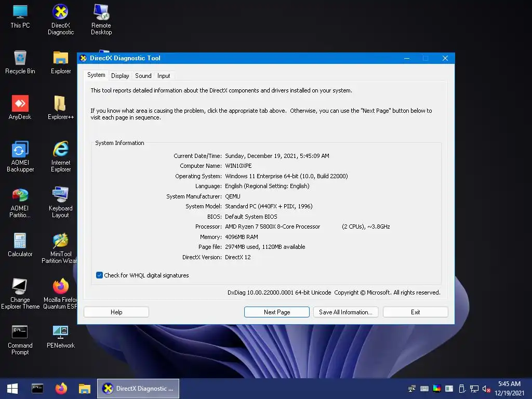The height and width of the screenshot is (399, 532).
Task: Open File Explorer from the taskbar
Action: (x=85, y=389)
